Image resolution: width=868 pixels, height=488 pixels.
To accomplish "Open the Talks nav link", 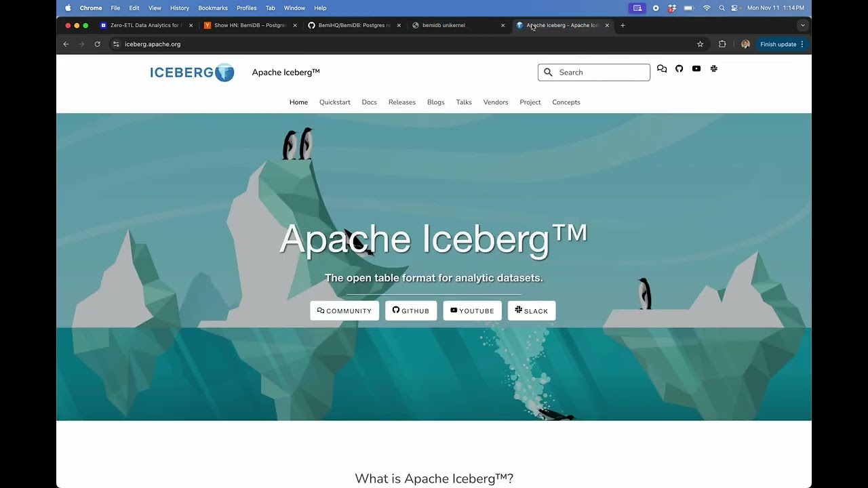I will [464, 102].
